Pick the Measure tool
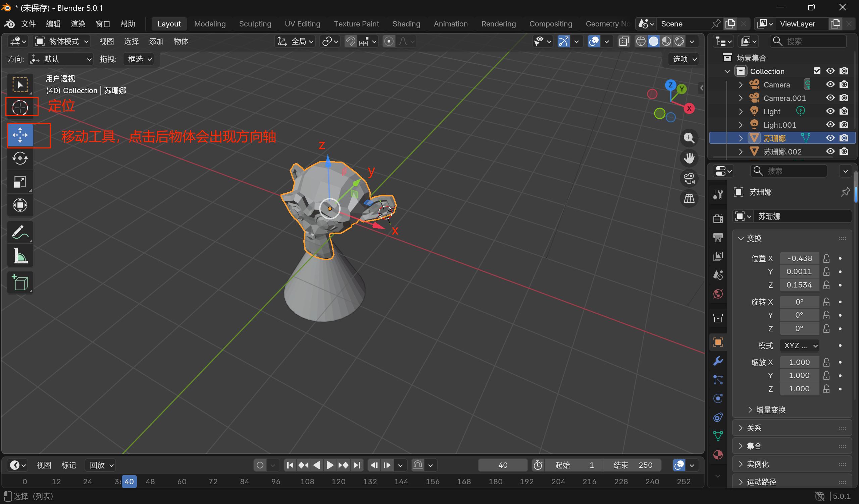The height and width of the screenshot is (504, 859). point(20,256)
